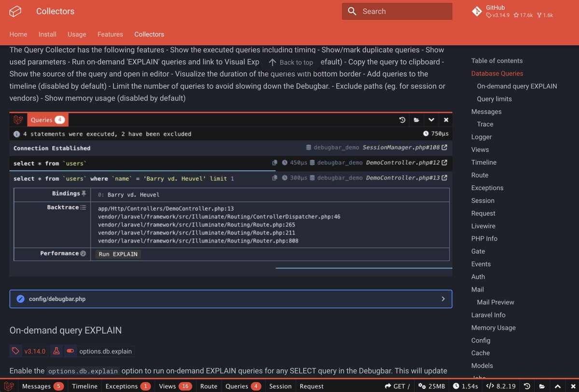This screenshot has width=579, height=392.
Task: Click the down chevron in the docs Queries screenshot
Action: click(431, 120)
